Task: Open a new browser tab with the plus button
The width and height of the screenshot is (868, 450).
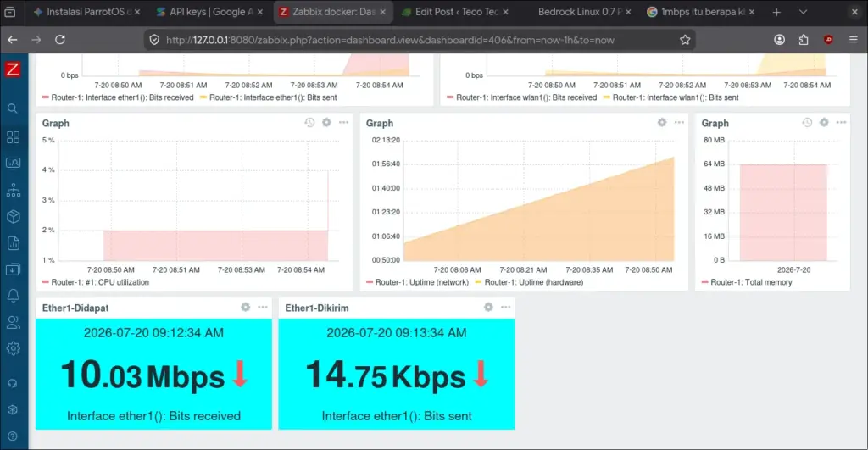Action: click(x=776, y=12)
